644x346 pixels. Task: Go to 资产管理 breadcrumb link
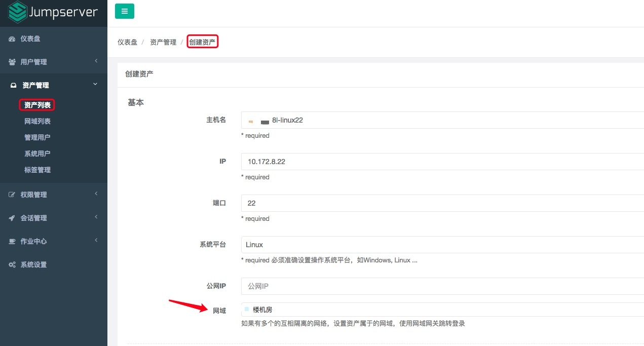[163, 42]
